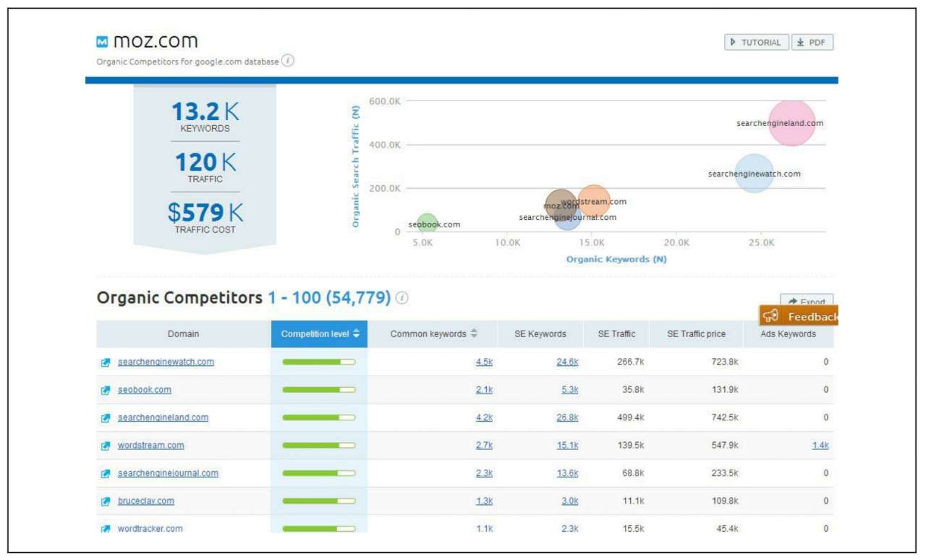The width and height of the screenshot is (926, 560).
Task: Open 3.0k SE keywords link
Action: click(570, 501)
